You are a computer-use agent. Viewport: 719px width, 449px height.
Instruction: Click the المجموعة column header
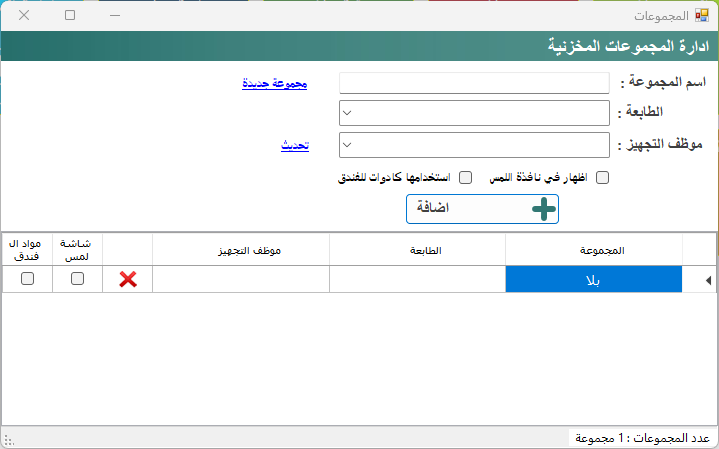(x=594, y=250)
